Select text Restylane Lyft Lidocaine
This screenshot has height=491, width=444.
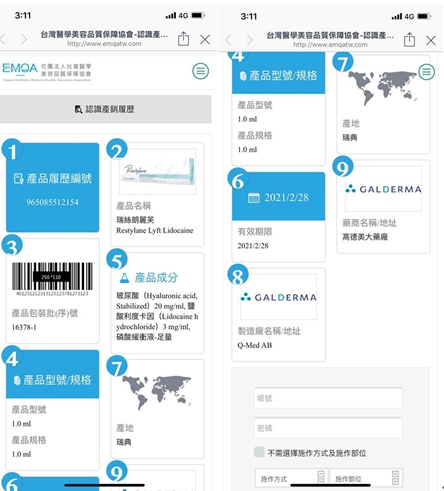tap(155, 230)
